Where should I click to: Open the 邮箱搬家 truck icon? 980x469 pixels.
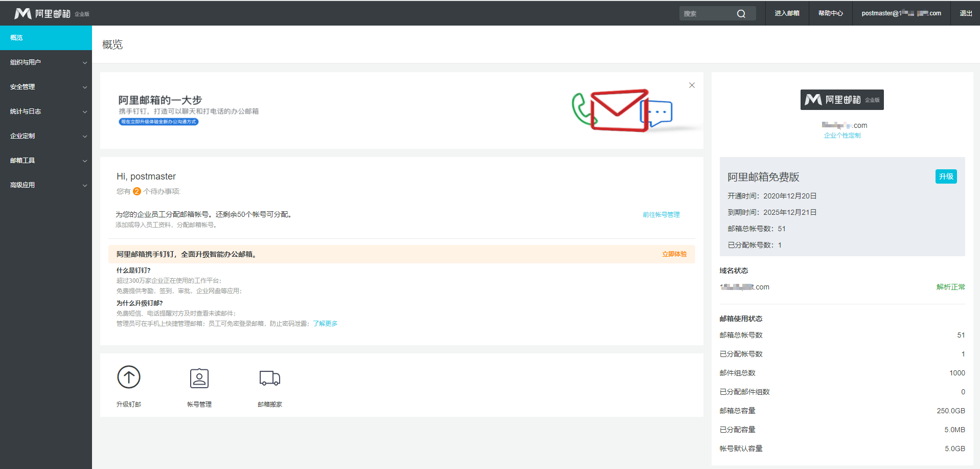270,378
